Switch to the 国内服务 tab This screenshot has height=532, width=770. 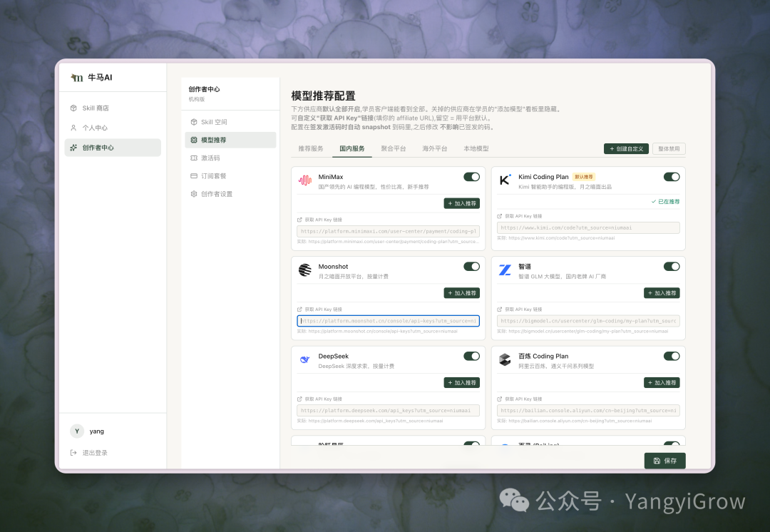(352, 148)
